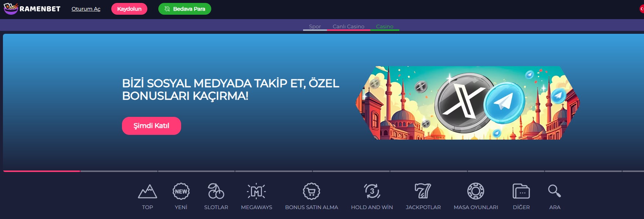Click the social media banner image
This screenshot has height=219, width=644.
pyautogui.click(x=468, y=103)
